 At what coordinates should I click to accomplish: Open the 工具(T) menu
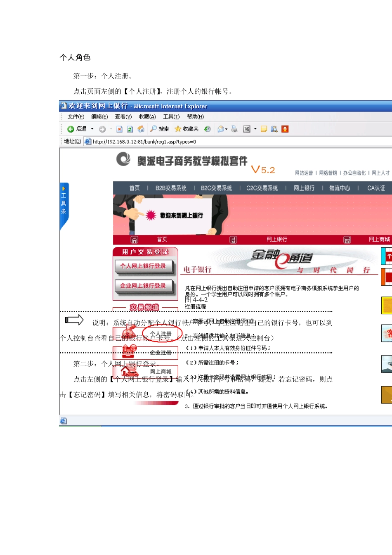click(171, 117)
